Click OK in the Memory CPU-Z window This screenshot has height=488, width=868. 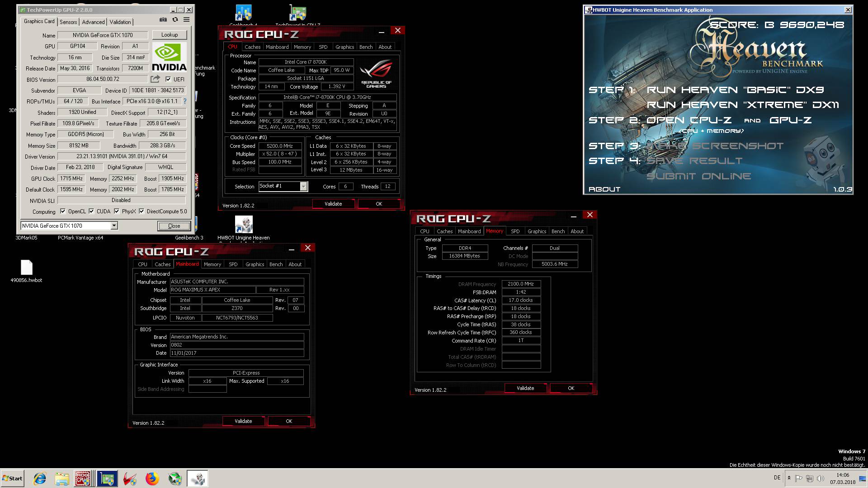coord(571,388)
